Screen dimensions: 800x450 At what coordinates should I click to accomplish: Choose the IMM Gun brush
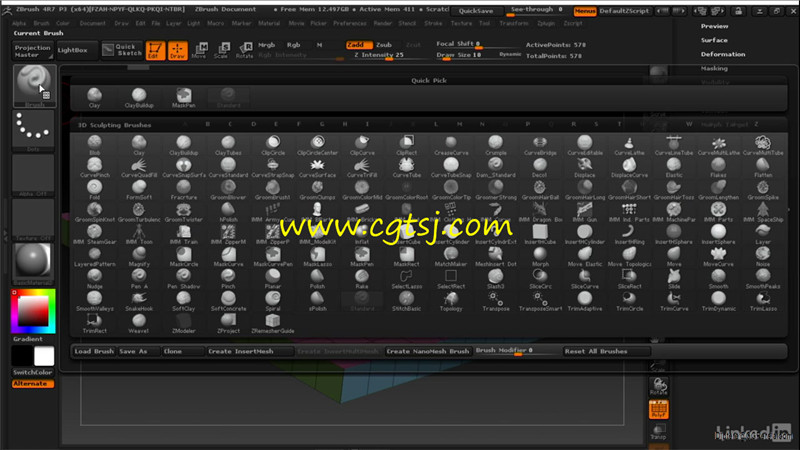click(585, 212)
